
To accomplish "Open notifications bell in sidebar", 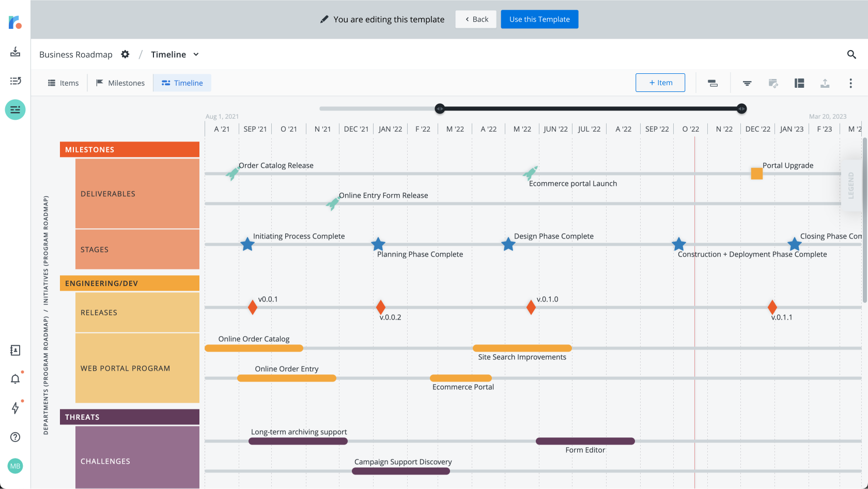I will coord(16,379).
